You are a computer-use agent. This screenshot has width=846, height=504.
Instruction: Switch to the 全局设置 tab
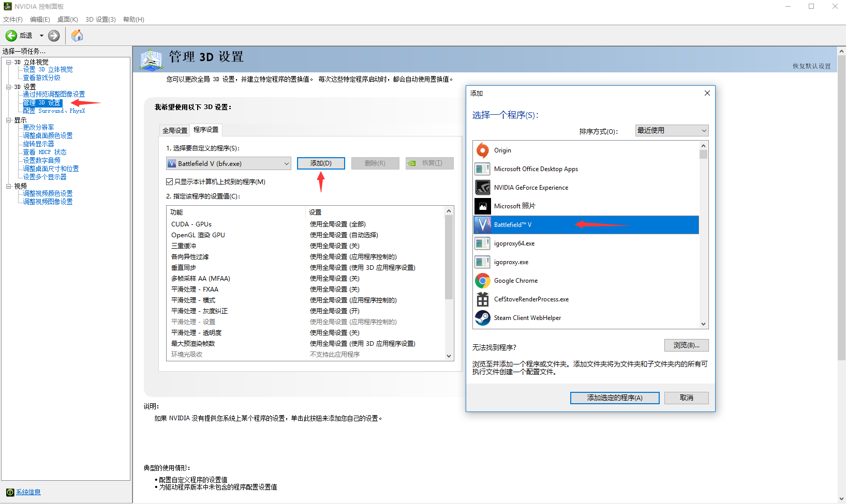(175, 130)
